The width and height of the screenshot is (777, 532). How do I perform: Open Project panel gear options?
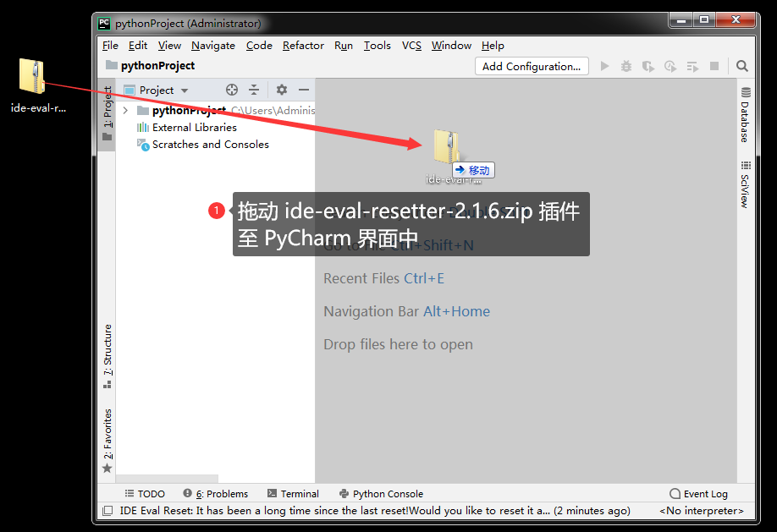point(282,90)
